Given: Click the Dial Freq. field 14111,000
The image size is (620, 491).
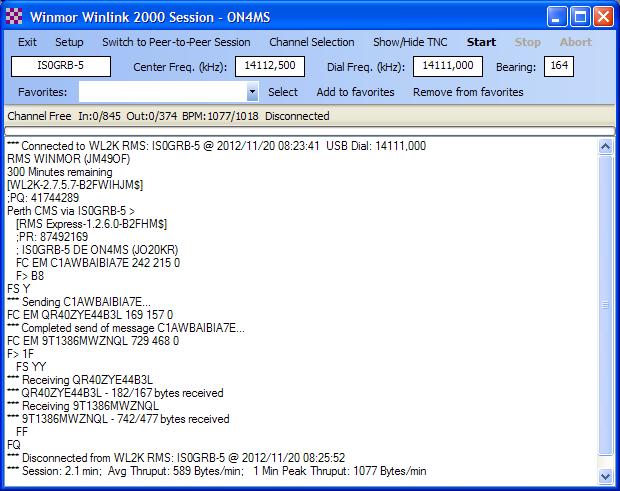Looking at the screenshot, I should click(448, 66).
